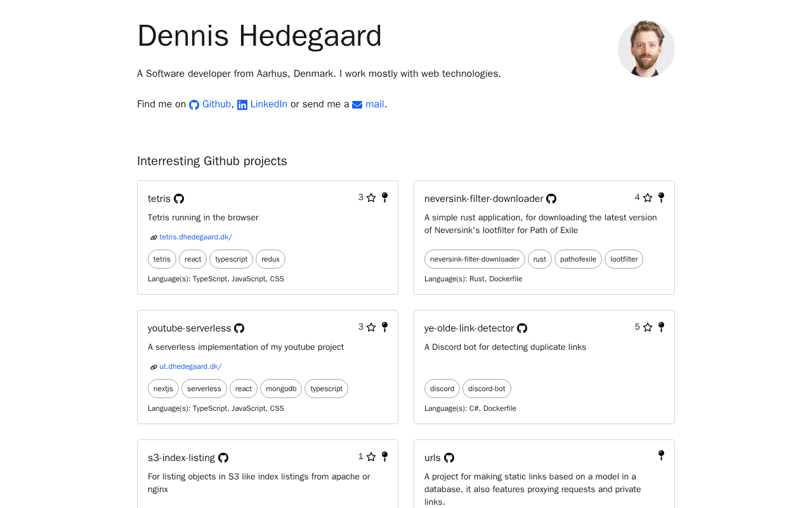Image resolution: width=812 pixels, height=508 pixels.
Task: Visit the ut.dhedegaard.dk link
Action: tap(190, 366)
